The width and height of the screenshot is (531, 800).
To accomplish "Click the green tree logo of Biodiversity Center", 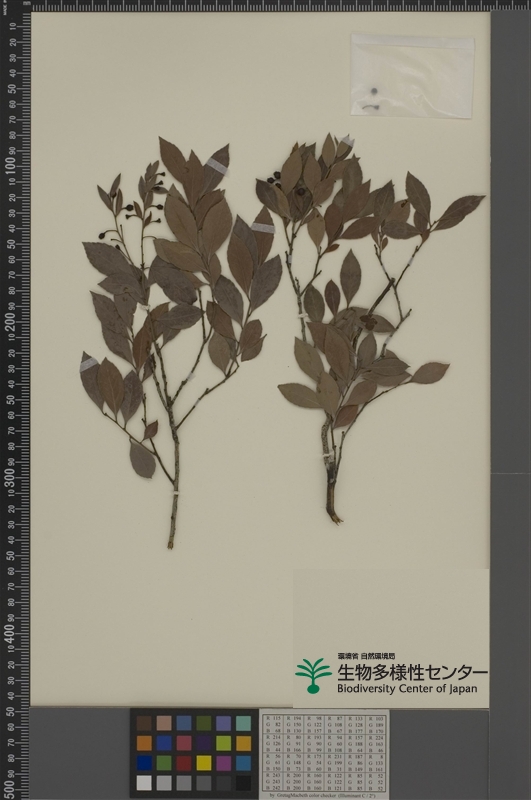I will tap(313, 676).
